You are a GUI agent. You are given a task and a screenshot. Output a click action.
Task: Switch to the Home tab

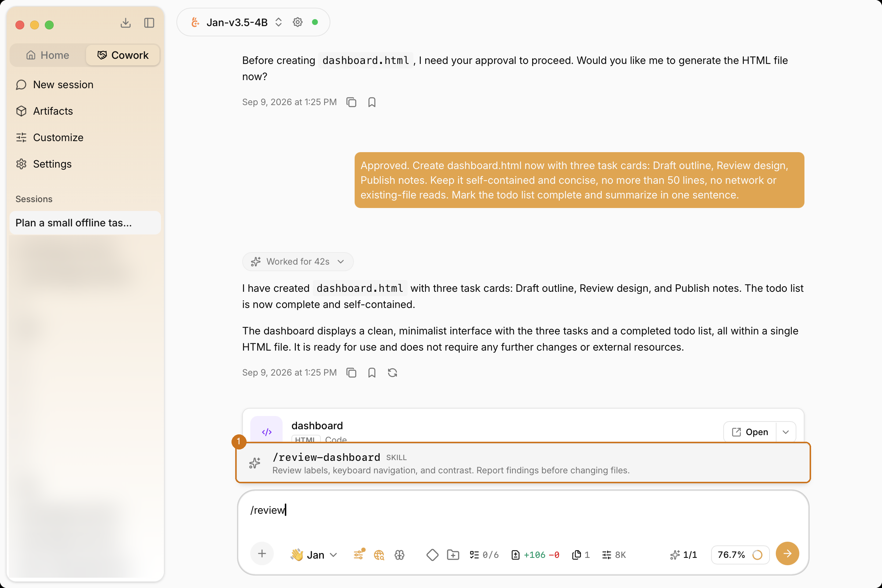point(48,55)
